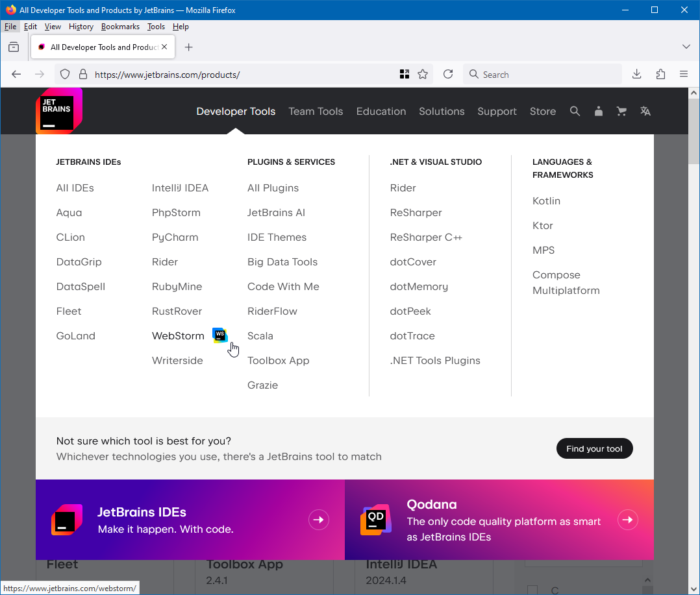Screen dimensions: 700x595
Task: Select Team Tools in the navigation
Action: click(316, 111)
